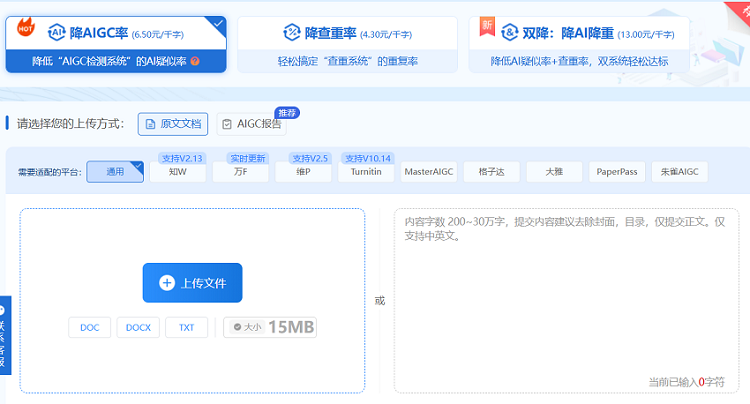
Task: Select the 大雅 platform option
Action: [554, 172]
